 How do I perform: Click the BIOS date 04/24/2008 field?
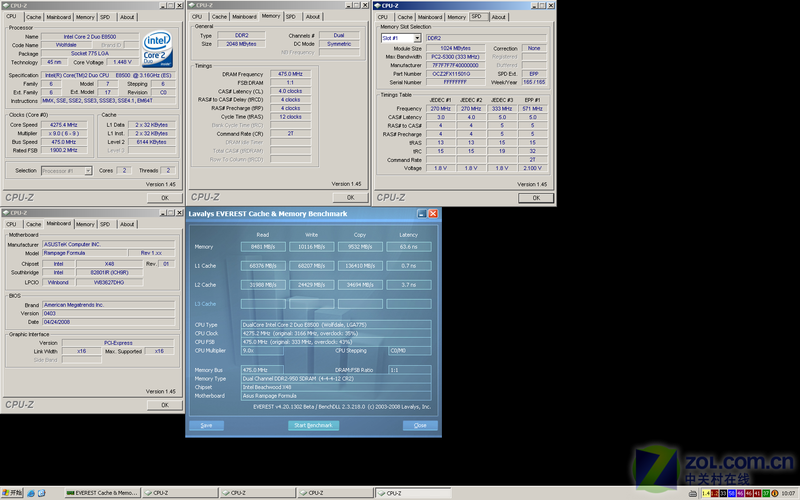(108, 322)
